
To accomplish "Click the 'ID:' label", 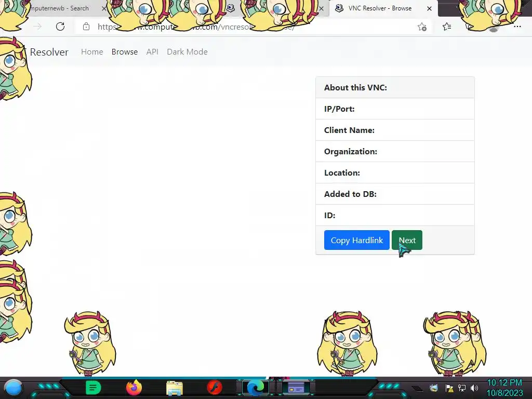I will coord(329,216).
